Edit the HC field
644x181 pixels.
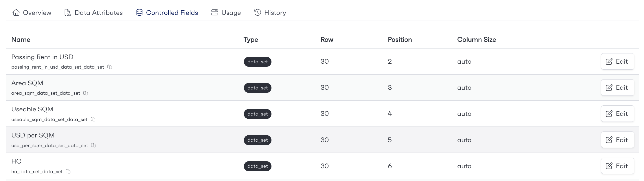[617, 166]
